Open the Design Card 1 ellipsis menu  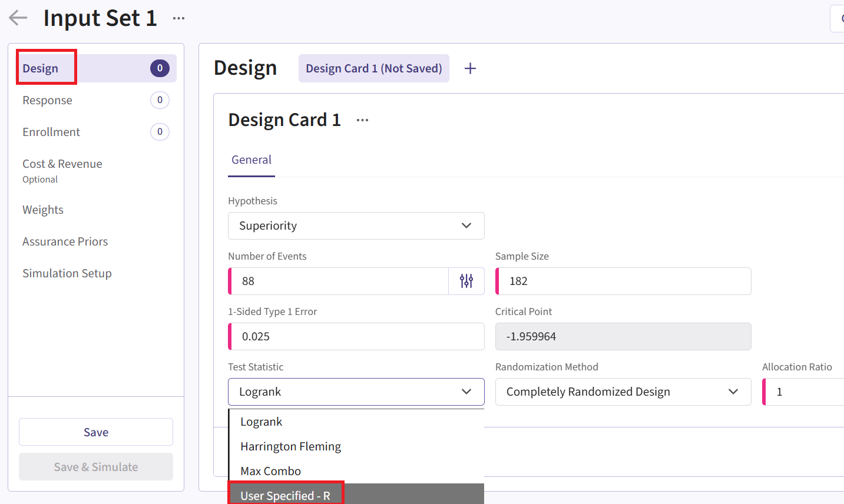pyautogui.click(x=362, y=120)
